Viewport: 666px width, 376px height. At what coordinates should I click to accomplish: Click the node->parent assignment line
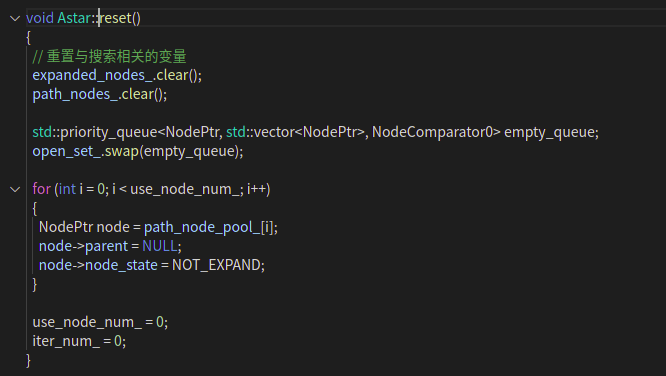coord(110,246)
